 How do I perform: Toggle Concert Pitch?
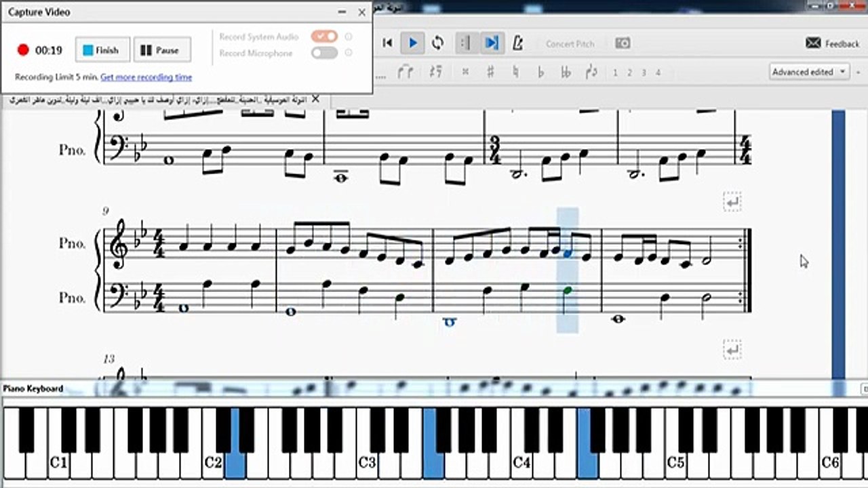(570, 44)
